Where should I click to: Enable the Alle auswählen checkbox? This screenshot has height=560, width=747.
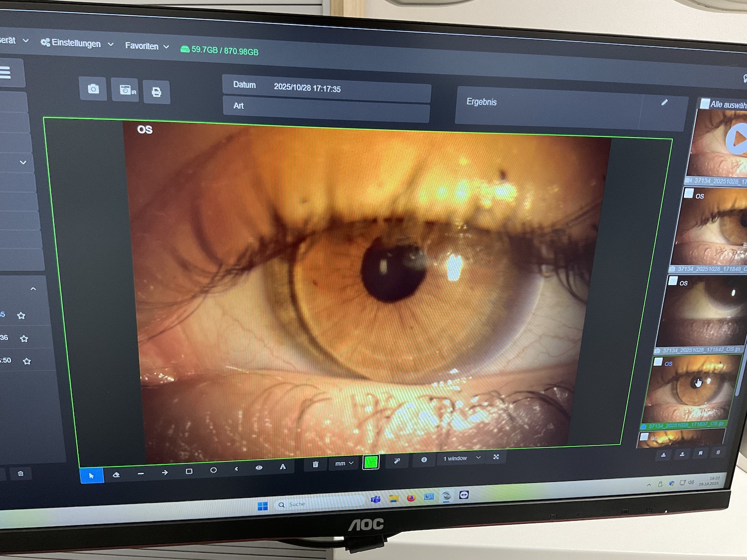[x=705, y=104]
